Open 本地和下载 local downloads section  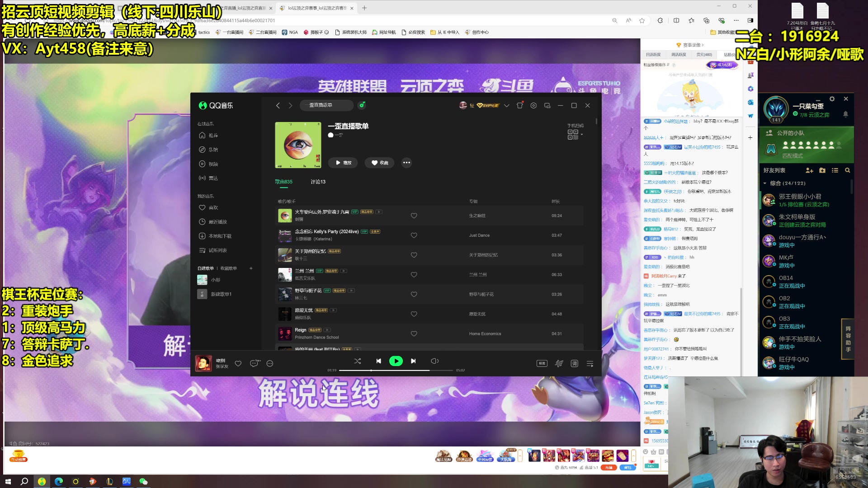215,236
